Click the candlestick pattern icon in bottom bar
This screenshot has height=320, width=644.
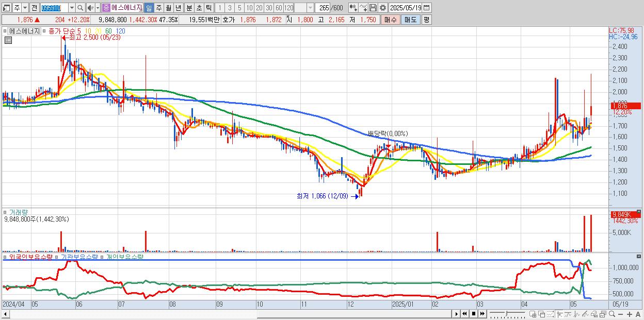click(577, 314)
